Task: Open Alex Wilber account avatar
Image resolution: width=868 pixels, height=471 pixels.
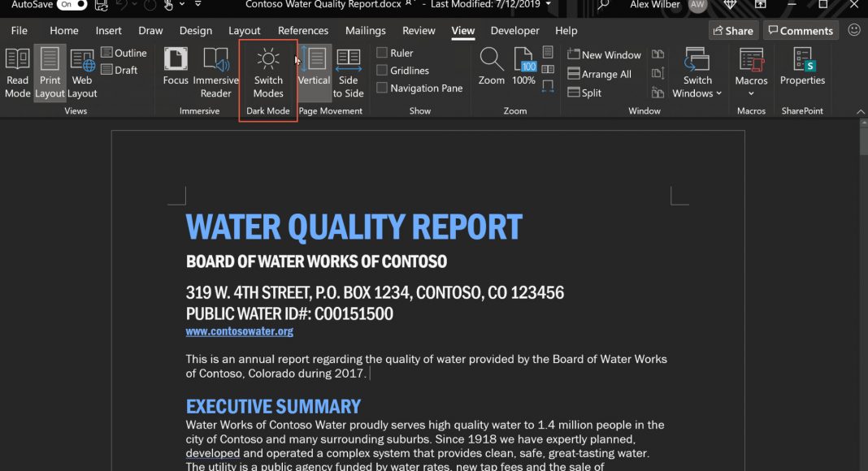Action: tap(697, 5)
